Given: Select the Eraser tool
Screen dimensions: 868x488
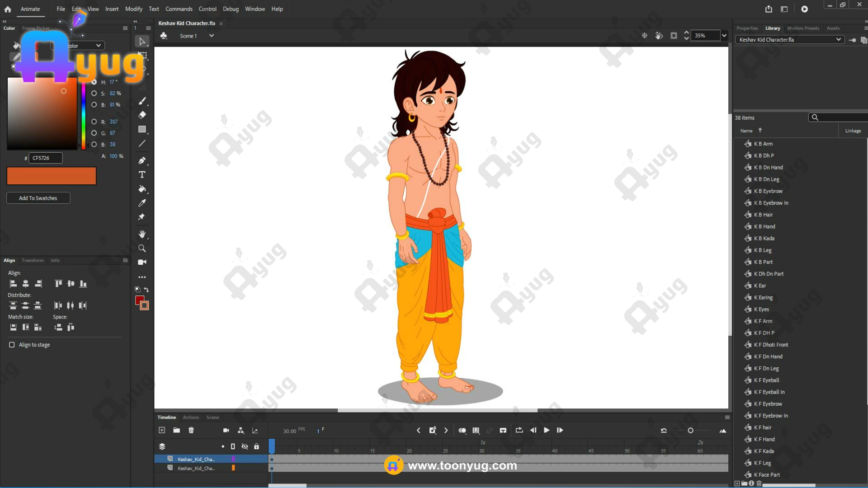Looking at the screenshot, I should coord(142,115).
